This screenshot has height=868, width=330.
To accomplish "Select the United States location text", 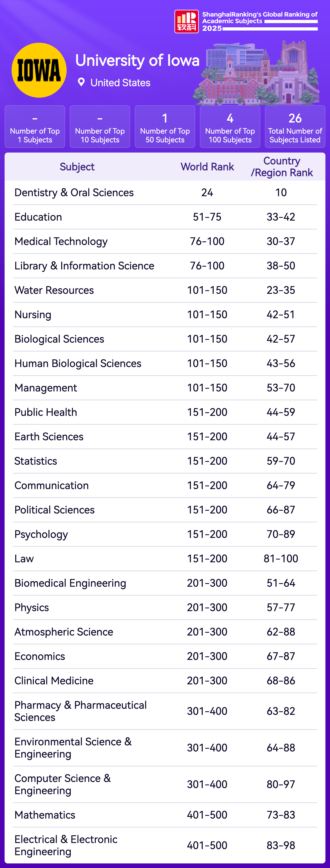I will 120,83.
